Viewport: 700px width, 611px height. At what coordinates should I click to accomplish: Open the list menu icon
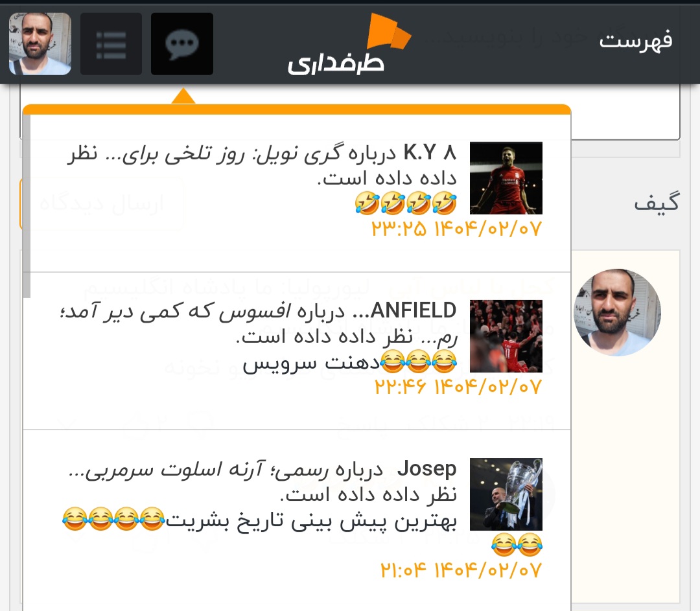(111, 44)
